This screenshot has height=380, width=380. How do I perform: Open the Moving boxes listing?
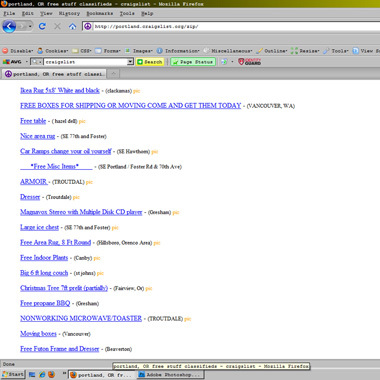pos(38,334)
